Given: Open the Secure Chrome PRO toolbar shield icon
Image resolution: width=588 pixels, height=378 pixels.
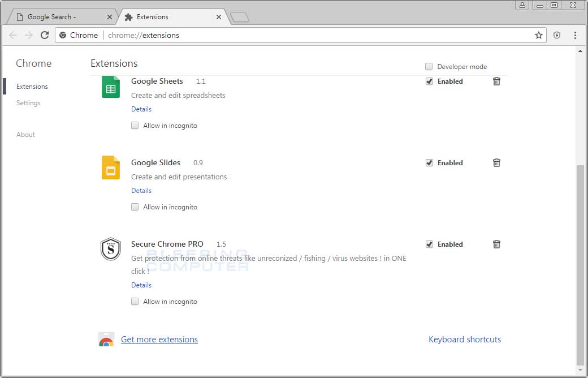Looking at the screenshot, I should [x=557, y=35].
